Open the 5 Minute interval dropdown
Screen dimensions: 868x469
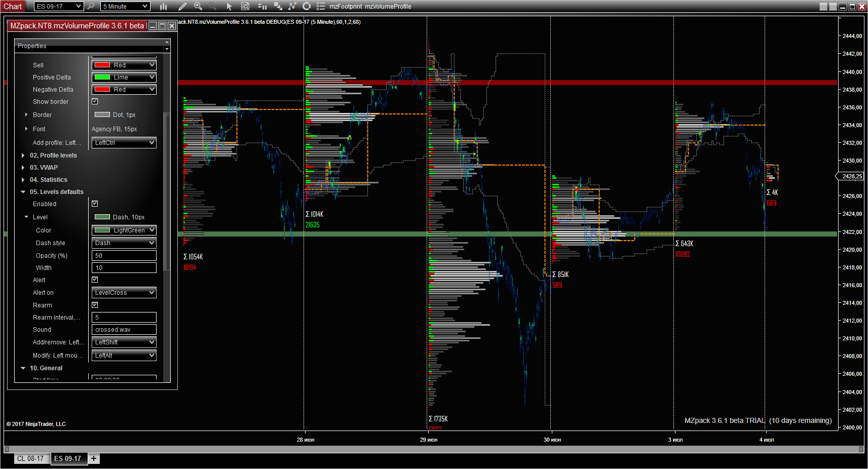pos(125,6)
